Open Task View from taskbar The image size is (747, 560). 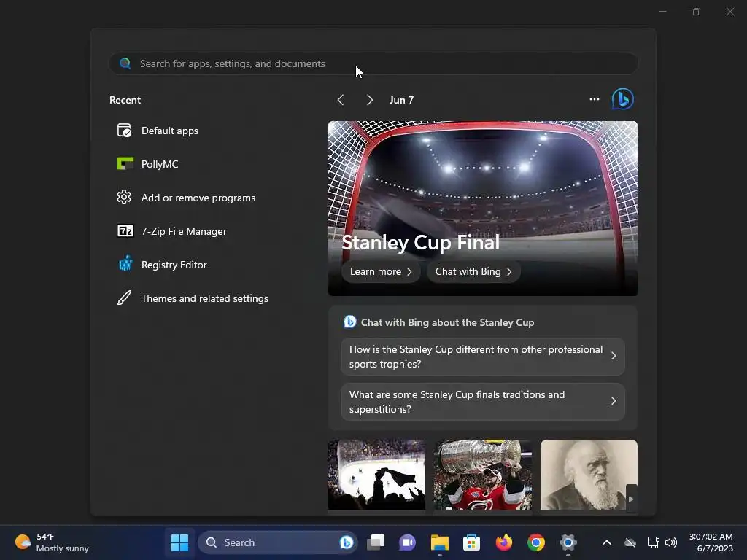point(376,542)
